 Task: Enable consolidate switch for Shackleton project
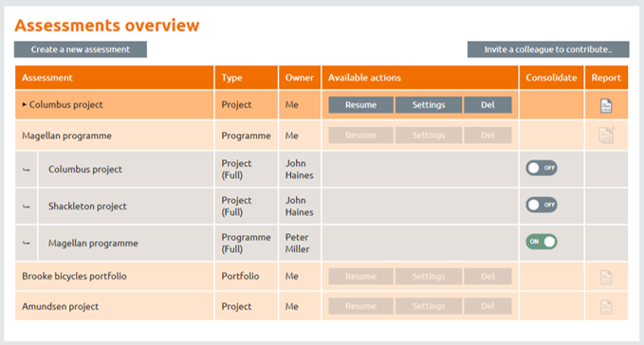pos(542,205)
